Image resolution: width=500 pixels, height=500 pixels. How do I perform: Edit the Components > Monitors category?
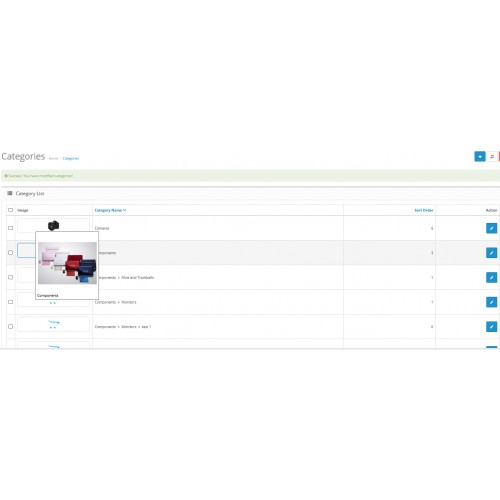tap(491, 302)
